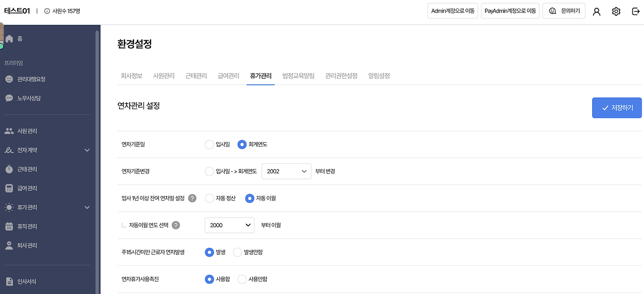Select the 휴가관리 tab
Screen dimensions: 644x294
261,76
